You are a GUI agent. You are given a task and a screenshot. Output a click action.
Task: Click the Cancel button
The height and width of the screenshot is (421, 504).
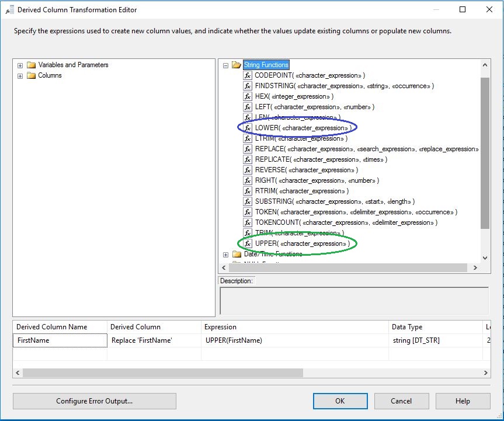[401, 401]
